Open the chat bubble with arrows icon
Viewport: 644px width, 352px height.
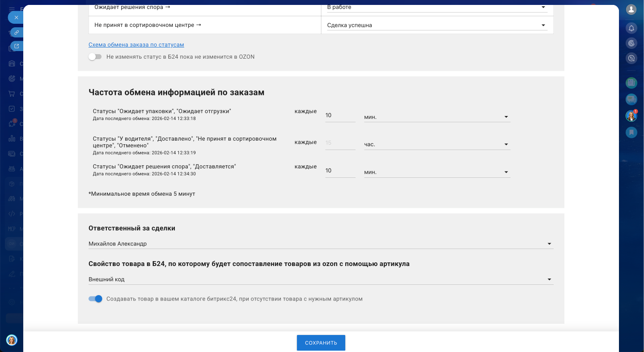(631, 58)
